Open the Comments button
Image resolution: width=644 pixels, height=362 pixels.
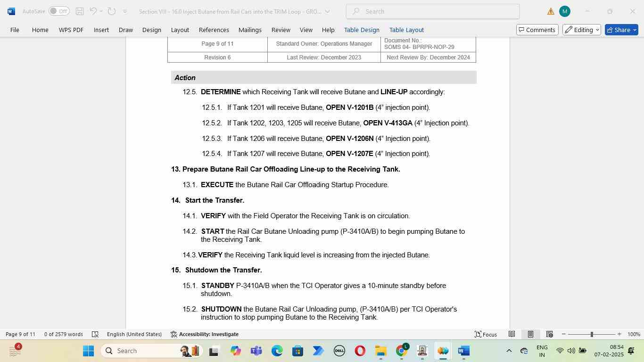click(x=537, y=30)
